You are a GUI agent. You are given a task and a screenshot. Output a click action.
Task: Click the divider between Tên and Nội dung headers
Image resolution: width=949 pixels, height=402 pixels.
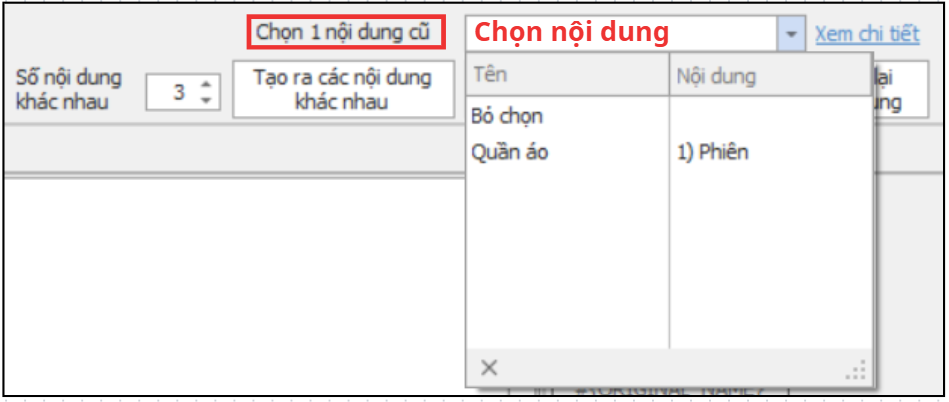669,75
